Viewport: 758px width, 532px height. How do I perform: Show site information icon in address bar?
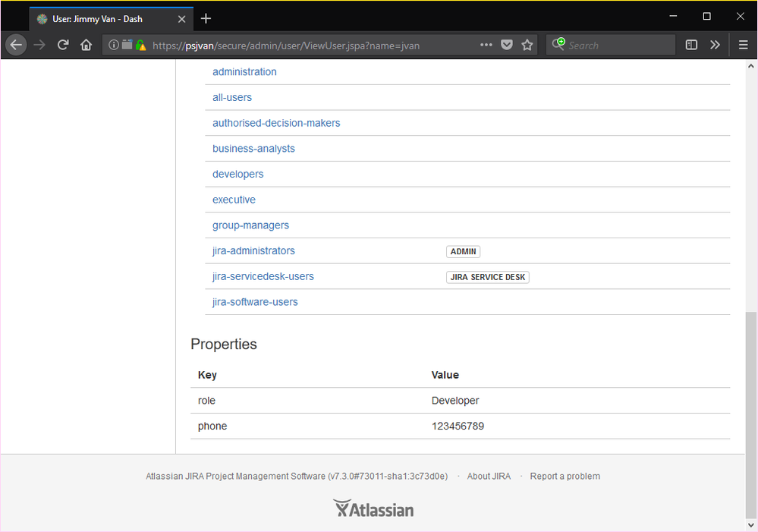tap(113, 45)
